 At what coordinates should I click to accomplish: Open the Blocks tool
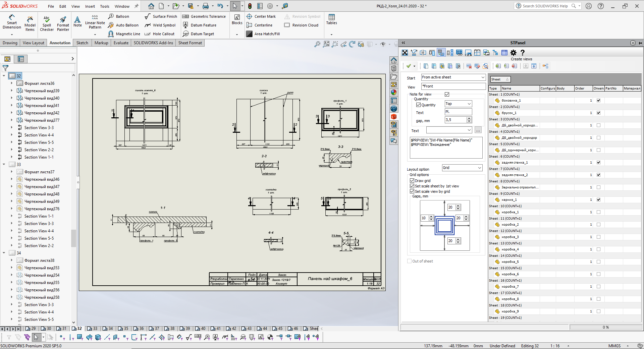[x=237, y=19]
